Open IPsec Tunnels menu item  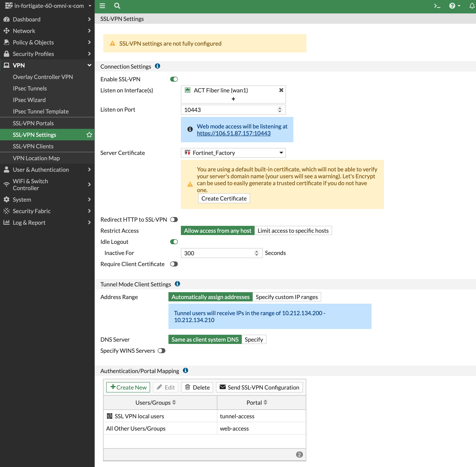coord(30,88)
